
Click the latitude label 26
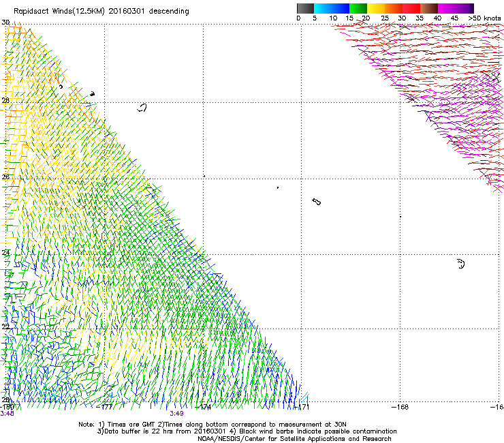pyautogui.click(x=5, y=177)
